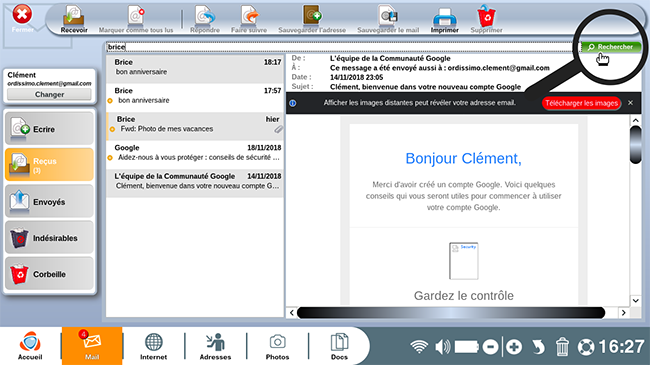Image resolution: width=650 pixels, height=365 pixels.
Task: Dismiss the remote images warning bar
Action: (631, 103)
